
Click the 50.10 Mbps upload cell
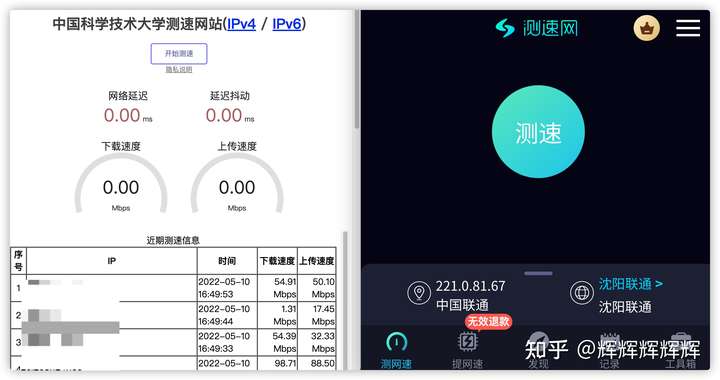click(317, 288)
